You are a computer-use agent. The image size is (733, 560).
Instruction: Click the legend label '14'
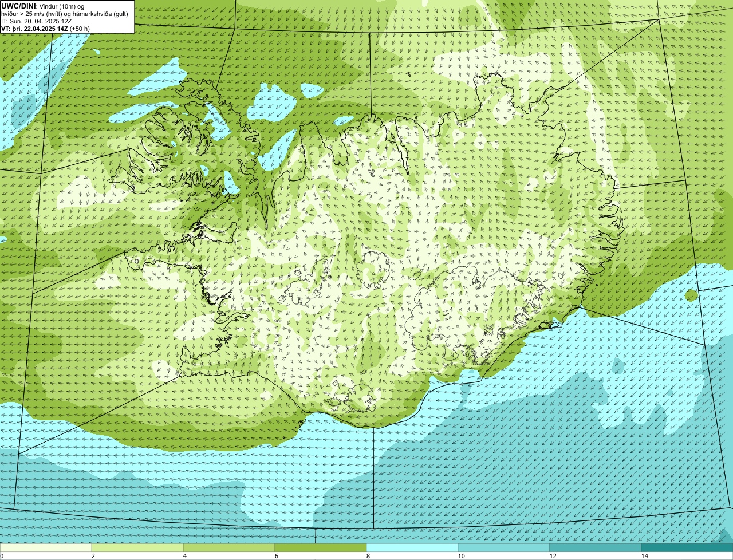click(x=644, y=556)
